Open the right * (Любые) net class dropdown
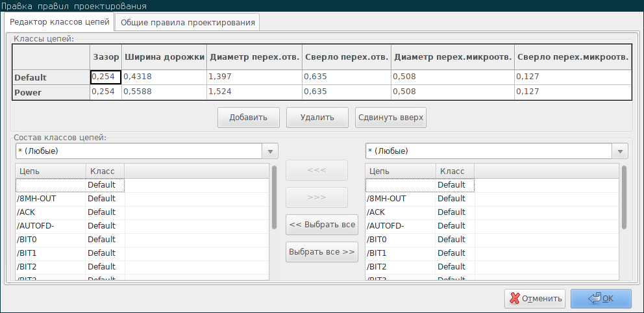 click(x=497, y=151)
